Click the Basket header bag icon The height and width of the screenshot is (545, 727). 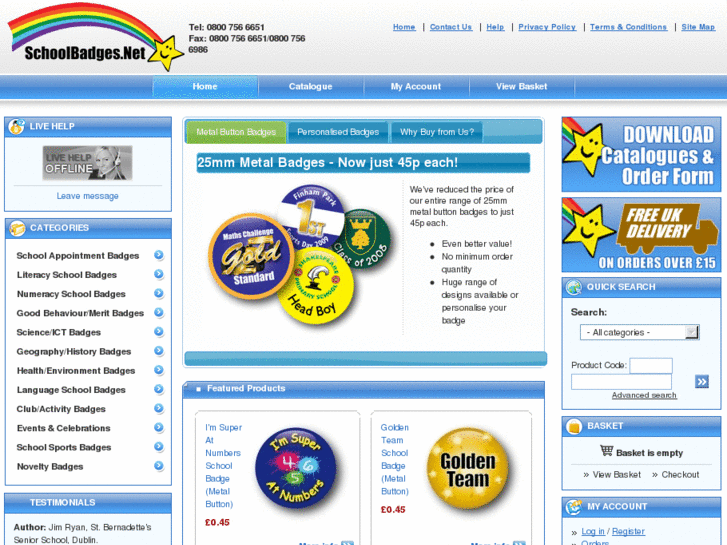(574, 426)
